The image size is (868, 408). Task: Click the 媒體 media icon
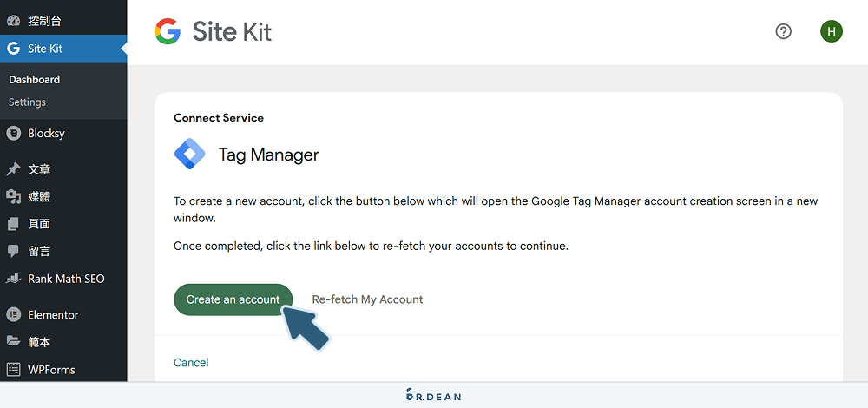[13, 196]
